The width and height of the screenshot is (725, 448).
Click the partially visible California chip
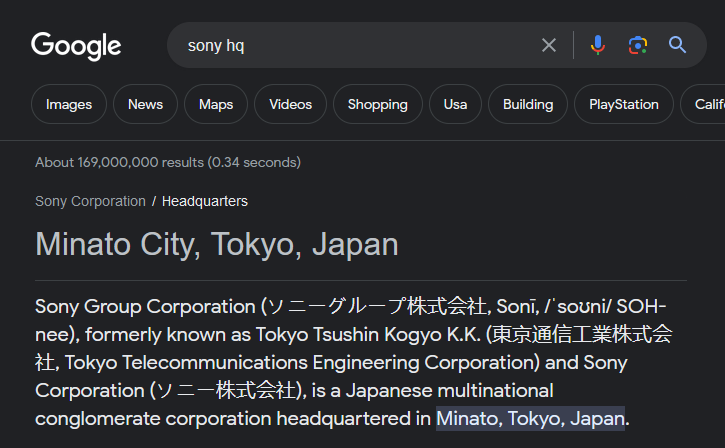[x=707, y=104]
